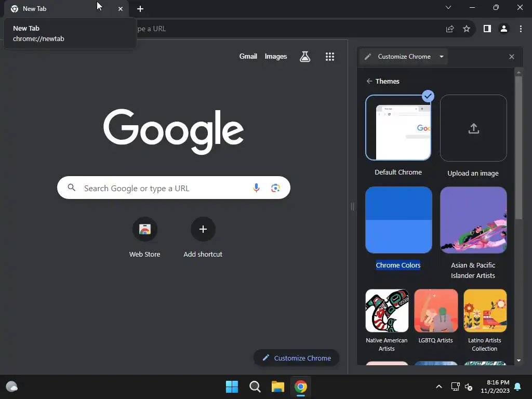Image resolution: width=532 pixels, height=399 pixels.
Task: Click the Themes heading text
Action: [387, 81]
